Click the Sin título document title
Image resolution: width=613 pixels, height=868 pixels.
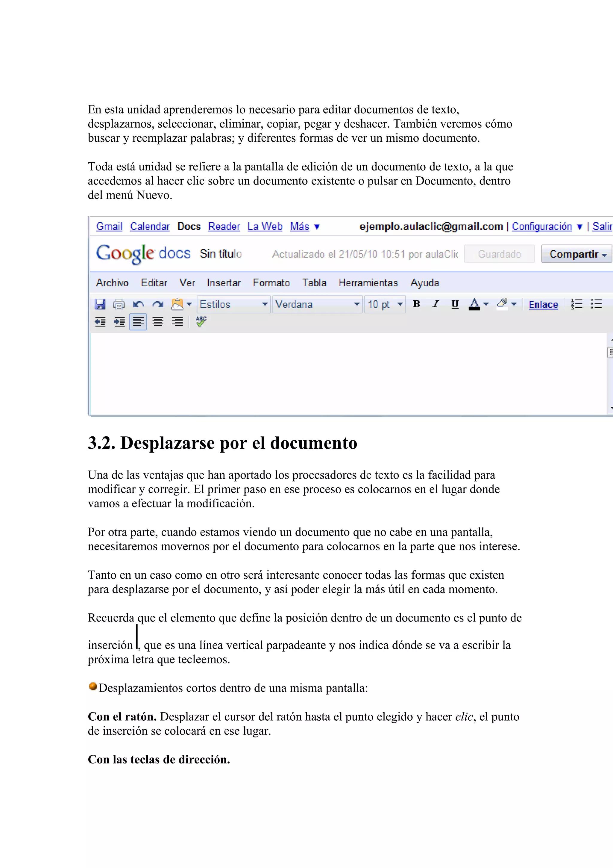(x=221, y=254)
